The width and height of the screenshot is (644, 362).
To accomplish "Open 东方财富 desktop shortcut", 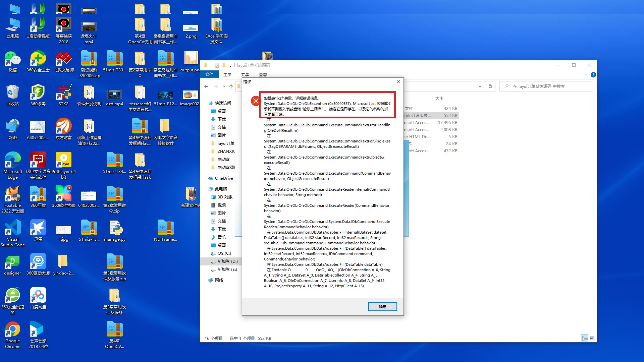I will point(63,129).
